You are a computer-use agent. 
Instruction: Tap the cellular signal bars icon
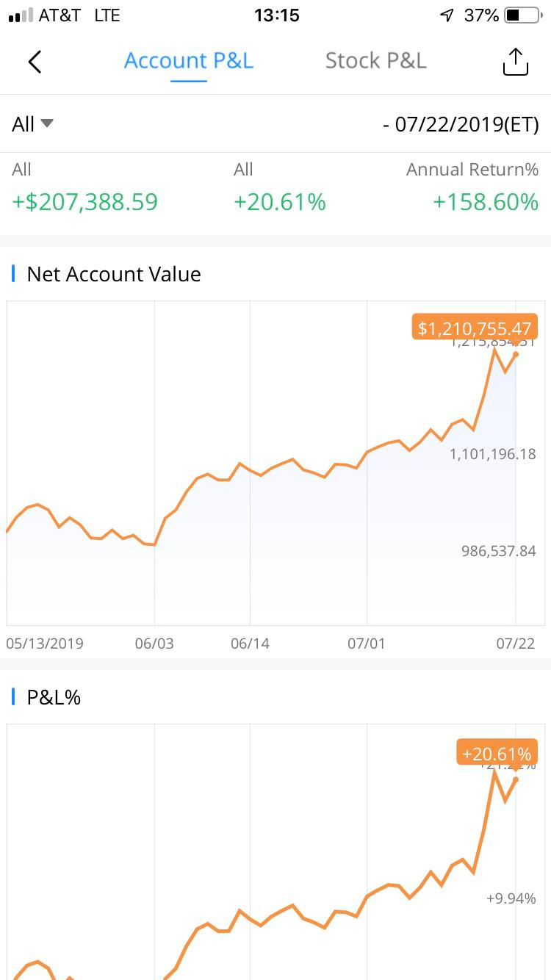pos(21,15)
